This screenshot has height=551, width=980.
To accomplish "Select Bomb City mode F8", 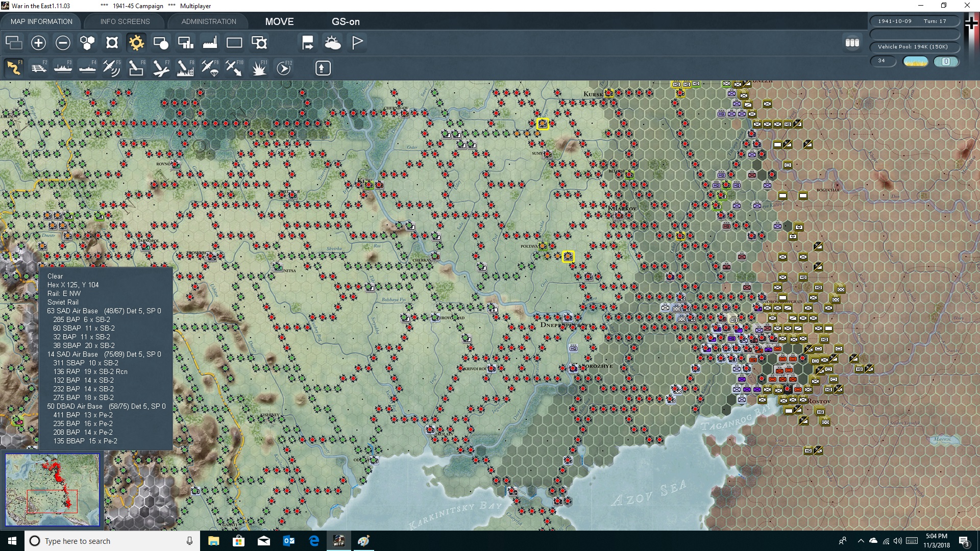I will [185, 68].
